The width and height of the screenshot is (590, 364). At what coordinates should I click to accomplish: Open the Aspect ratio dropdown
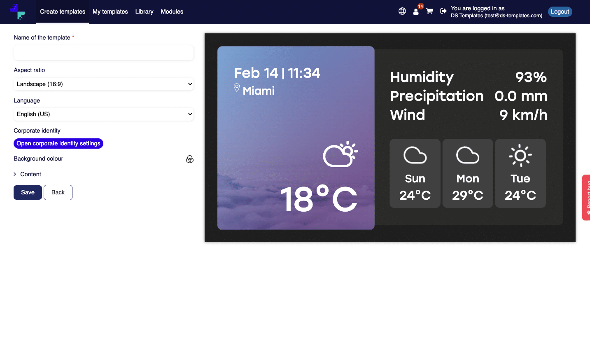[103, 84]
